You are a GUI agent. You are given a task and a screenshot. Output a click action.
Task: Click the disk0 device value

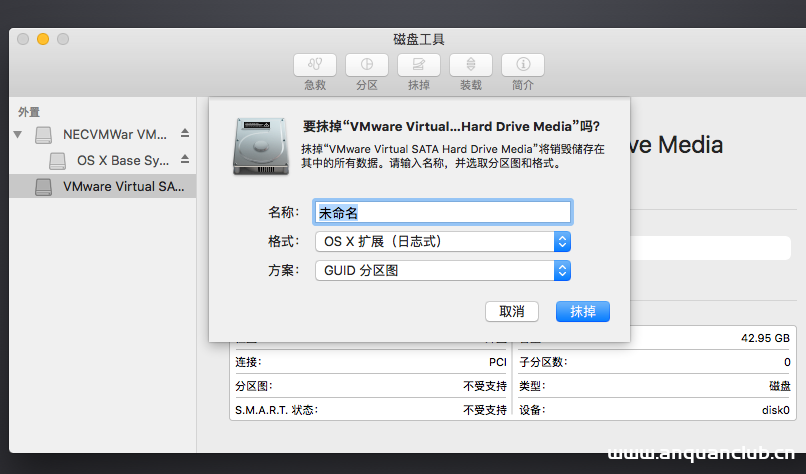click(x=776, y=410)
